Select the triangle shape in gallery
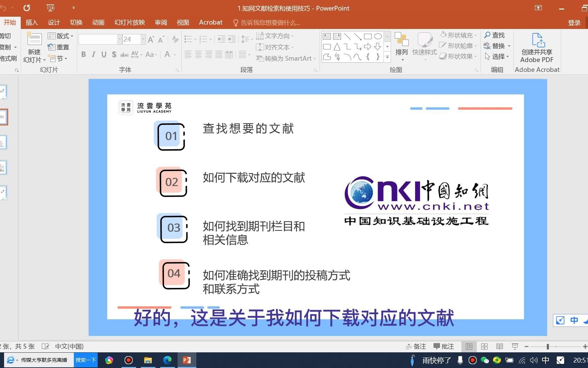The height and width of the screenshot is (368, 588). pos(337,47)
